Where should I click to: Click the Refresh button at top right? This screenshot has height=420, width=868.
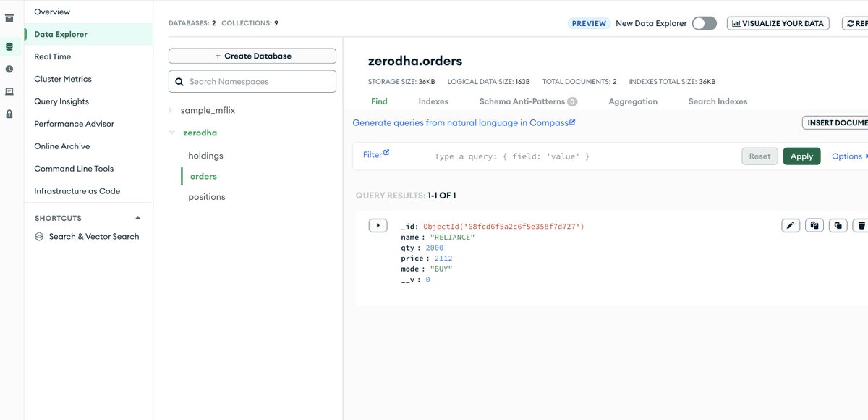click(855, 23)
